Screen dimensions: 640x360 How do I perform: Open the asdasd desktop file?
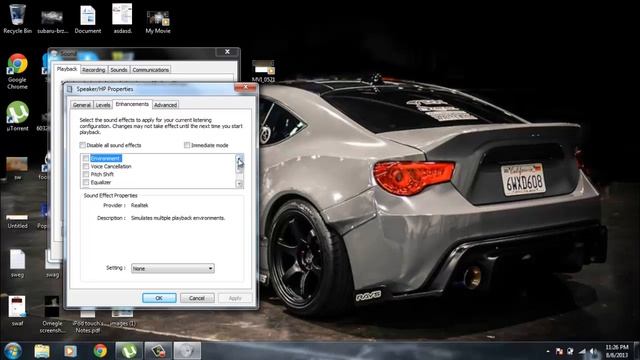(122, 18)
